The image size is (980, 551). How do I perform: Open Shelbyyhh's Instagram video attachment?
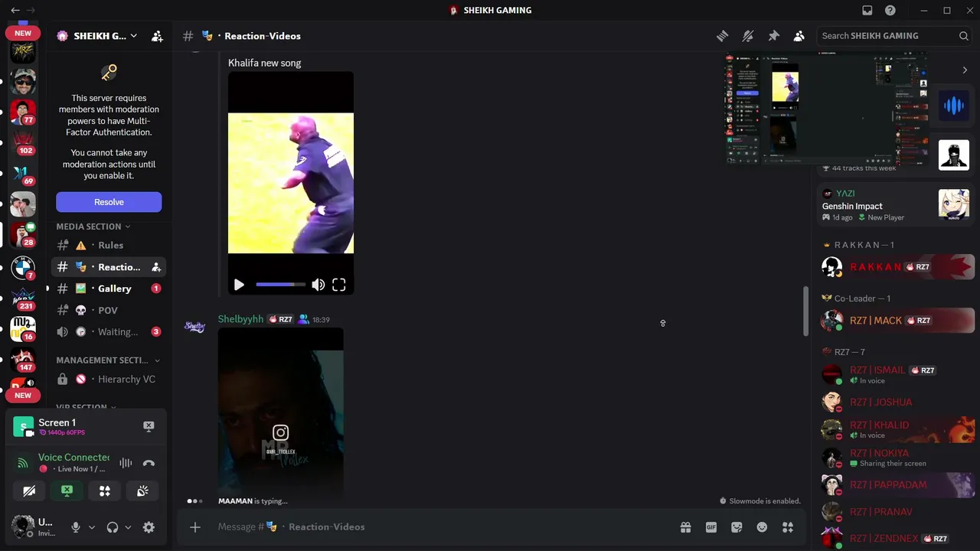click(280, 415)
